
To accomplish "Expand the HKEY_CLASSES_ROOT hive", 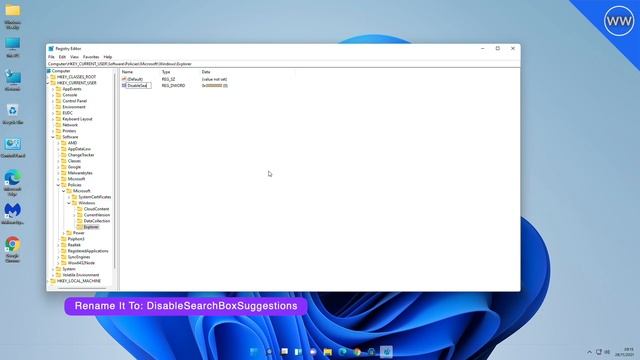I will click(48, 77).
